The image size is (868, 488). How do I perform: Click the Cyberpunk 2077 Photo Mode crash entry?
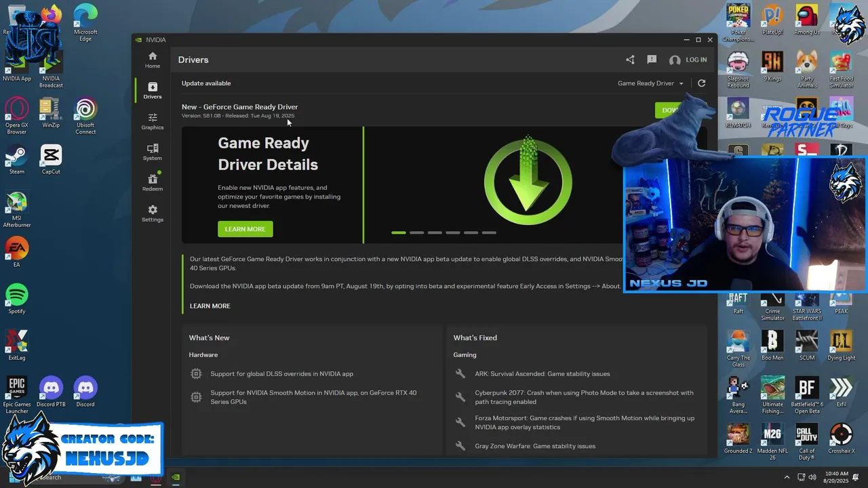pyautogui.click(x=584, y=396)
